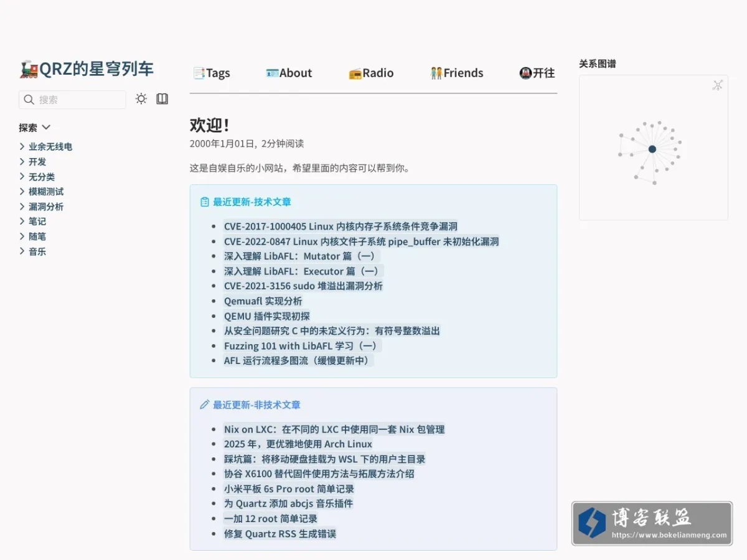Screen dimensions: 747x560
Task: Open the Radio page
Action: (x=371, y=73)
